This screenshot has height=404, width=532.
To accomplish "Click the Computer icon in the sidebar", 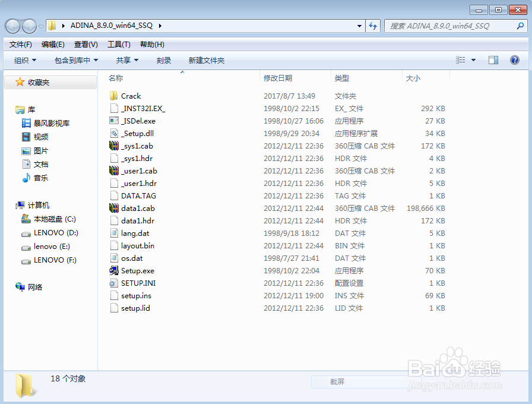I will (20, 205).
